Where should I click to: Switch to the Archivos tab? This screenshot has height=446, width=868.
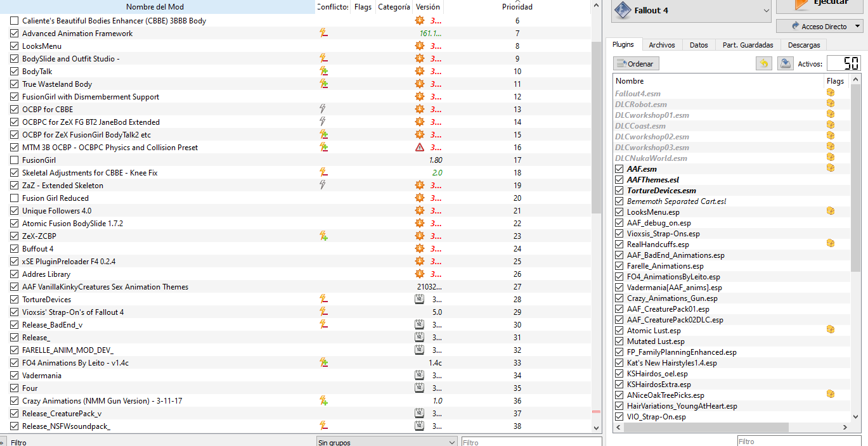click(x=662, y=45)
